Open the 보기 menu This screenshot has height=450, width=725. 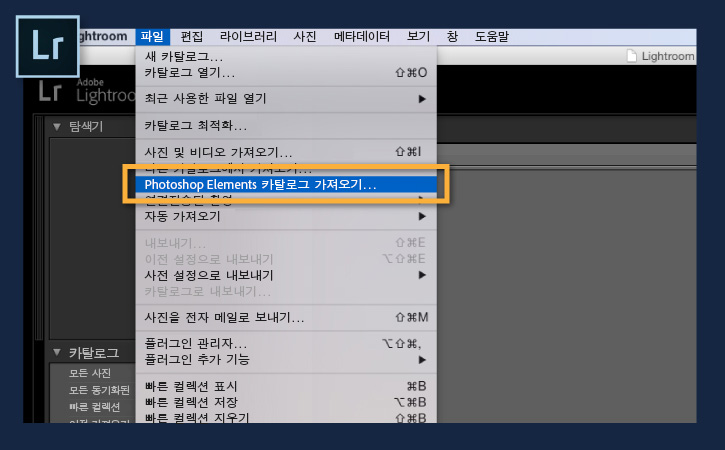point(418,37)
